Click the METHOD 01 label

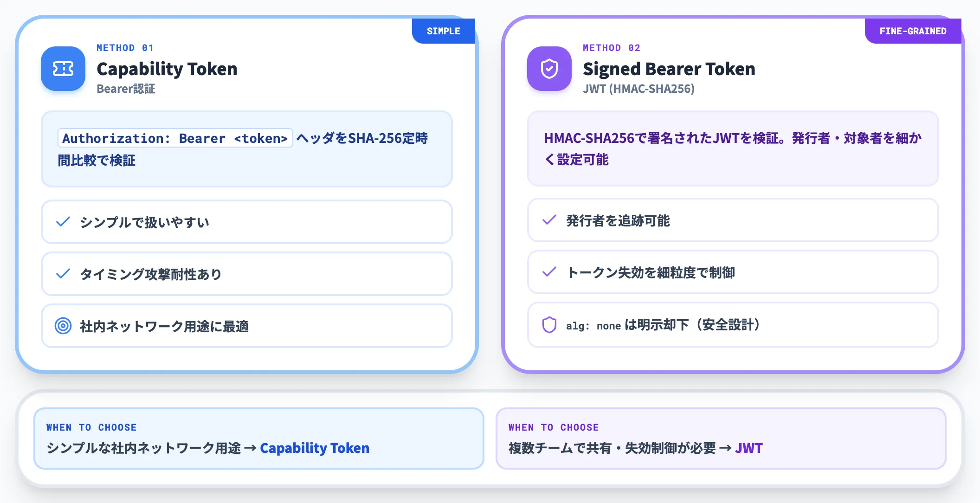(x=125, y=48)
